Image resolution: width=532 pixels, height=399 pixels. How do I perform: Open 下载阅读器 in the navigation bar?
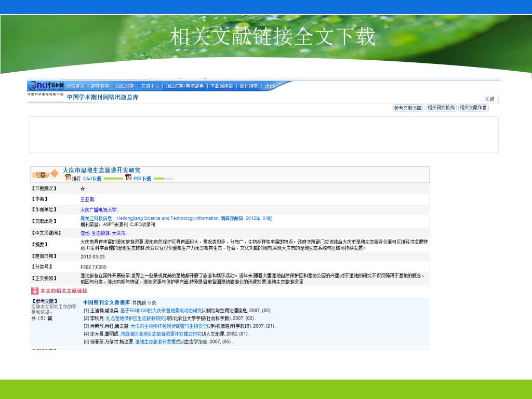pyautogui.click(x=222, y=86)
